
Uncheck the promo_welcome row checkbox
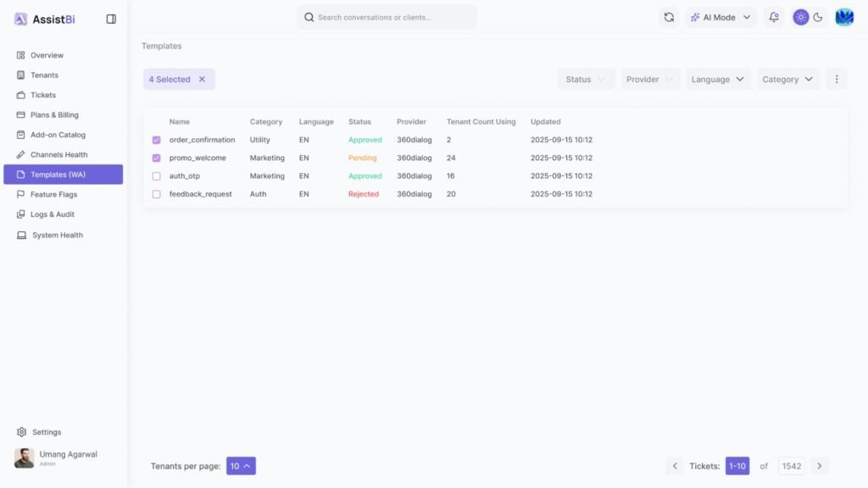click(156, 158)
